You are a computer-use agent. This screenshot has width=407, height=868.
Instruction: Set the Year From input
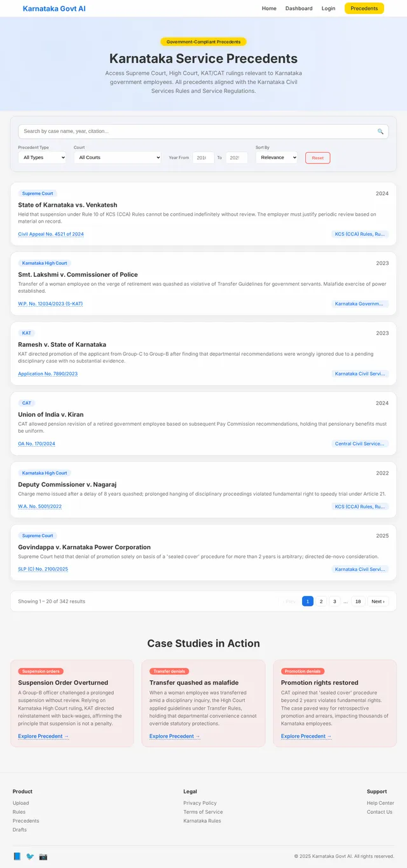point(203,158)
